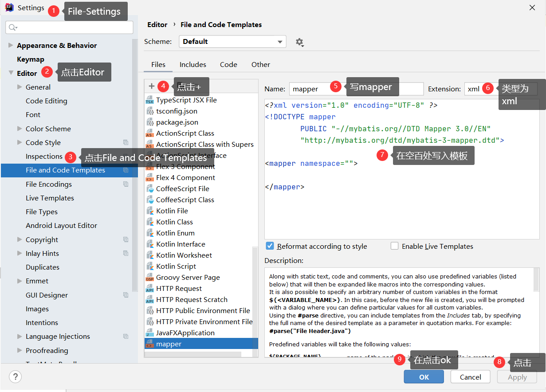Click the CoffeeScript Class icon

click(149, 200)
